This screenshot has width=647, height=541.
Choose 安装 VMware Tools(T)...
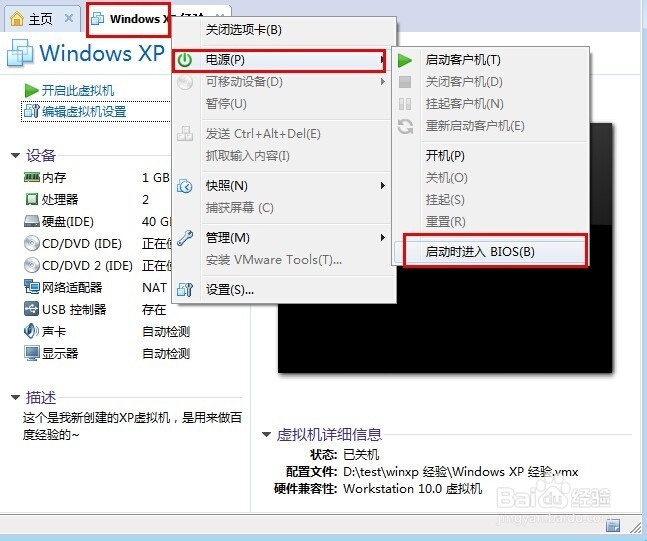284,260
